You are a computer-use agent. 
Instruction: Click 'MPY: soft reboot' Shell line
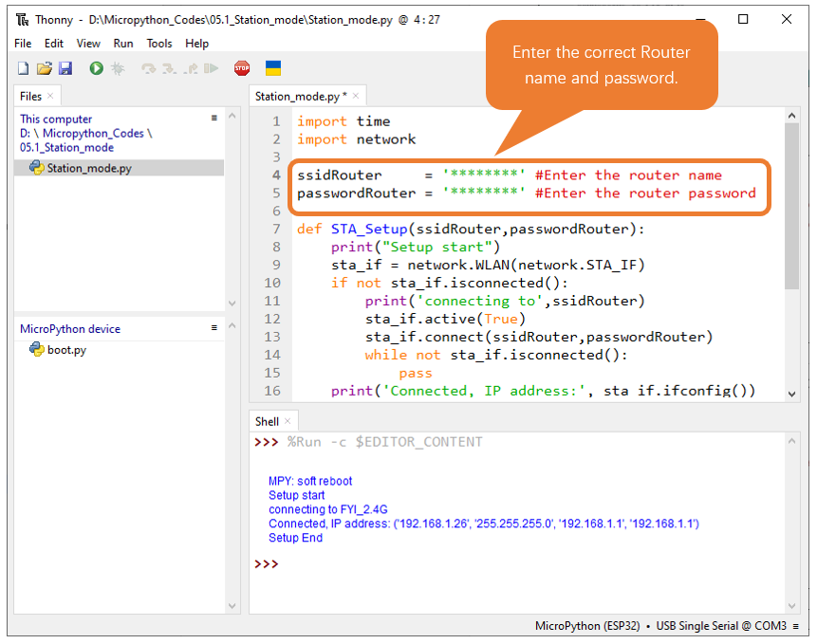(x=310, y=481)
